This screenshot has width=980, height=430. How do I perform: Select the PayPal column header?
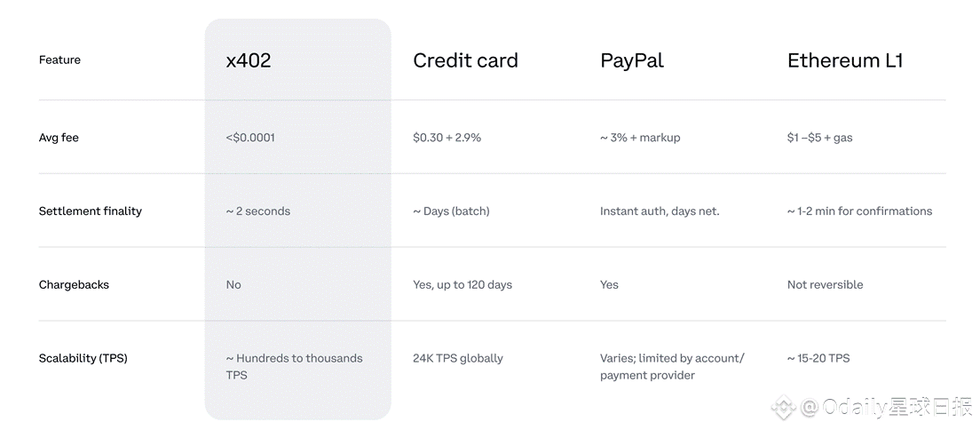click(x=632, y=60)
